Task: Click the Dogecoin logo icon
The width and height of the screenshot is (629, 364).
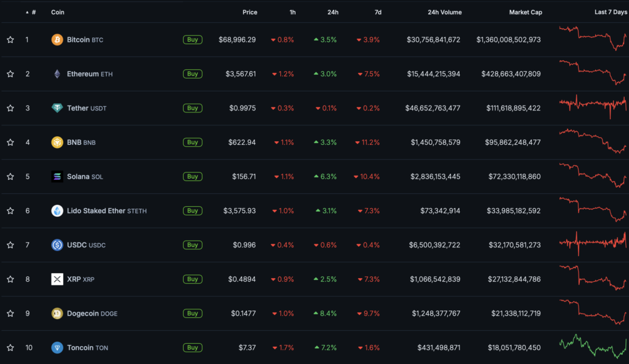Action: (x=57, y=314)
